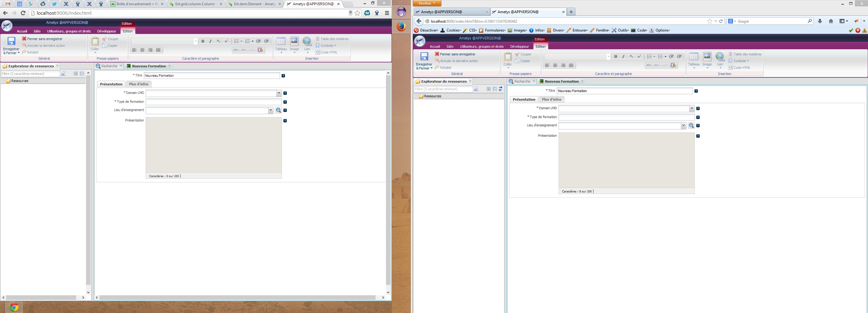The height and width of the screenshot is (313, 868).
Task: Open the Développeur ribbon tab in Firefox window
Action: [519, 47]
